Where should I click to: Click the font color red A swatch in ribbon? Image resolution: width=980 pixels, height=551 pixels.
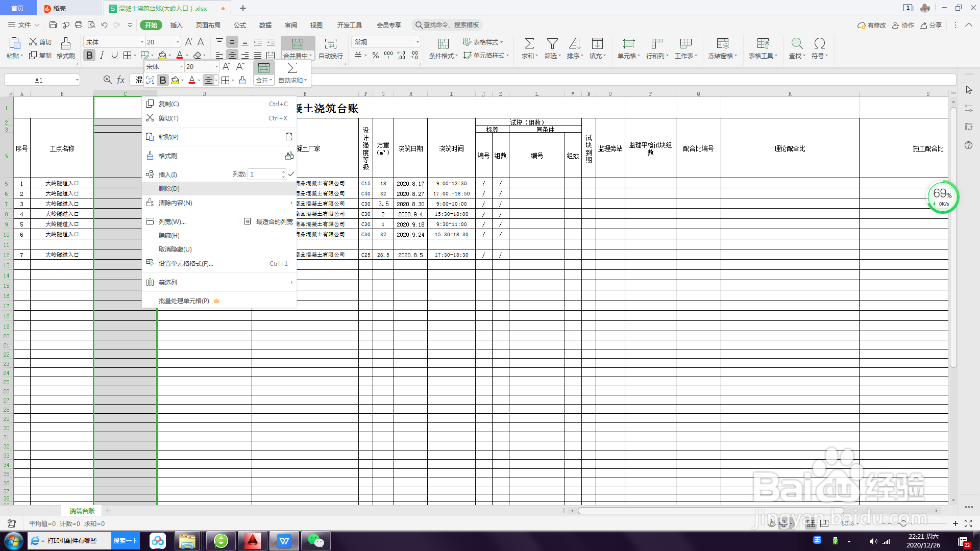pyautogui.click(x=179, y=55)
